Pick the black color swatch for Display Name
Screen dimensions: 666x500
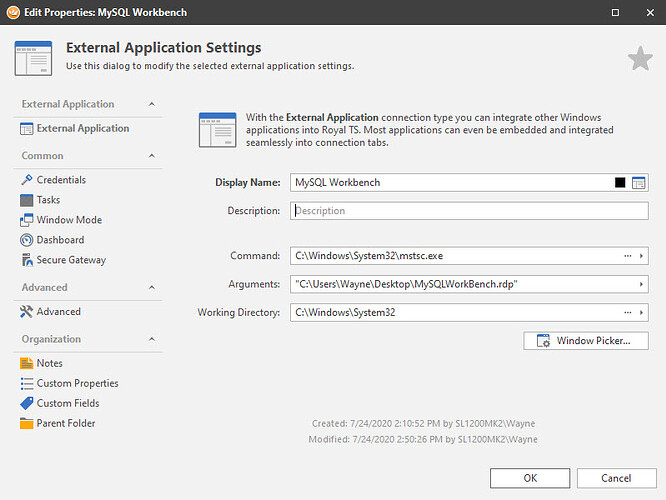coord(620,183)
